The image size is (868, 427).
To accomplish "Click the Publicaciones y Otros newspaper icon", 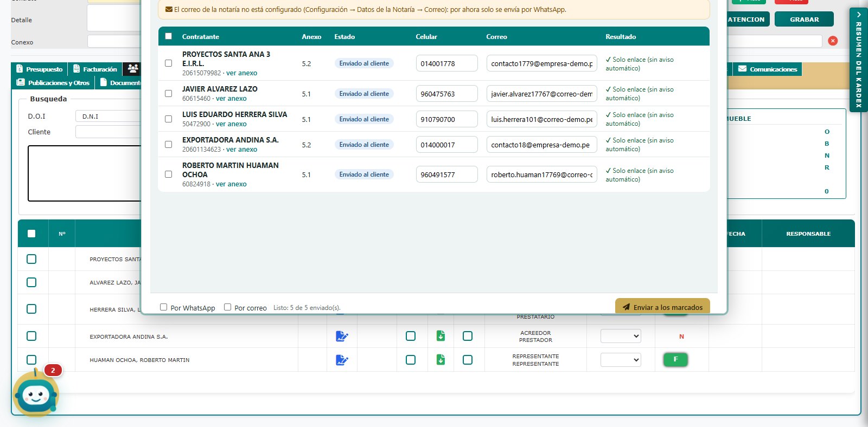I will point(21,82).
